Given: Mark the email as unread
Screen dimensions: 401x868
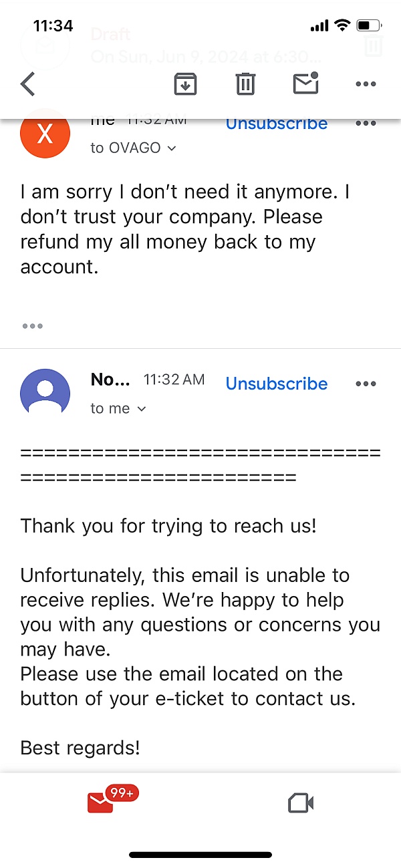Looking at the screenshot, I should (306, 84).
